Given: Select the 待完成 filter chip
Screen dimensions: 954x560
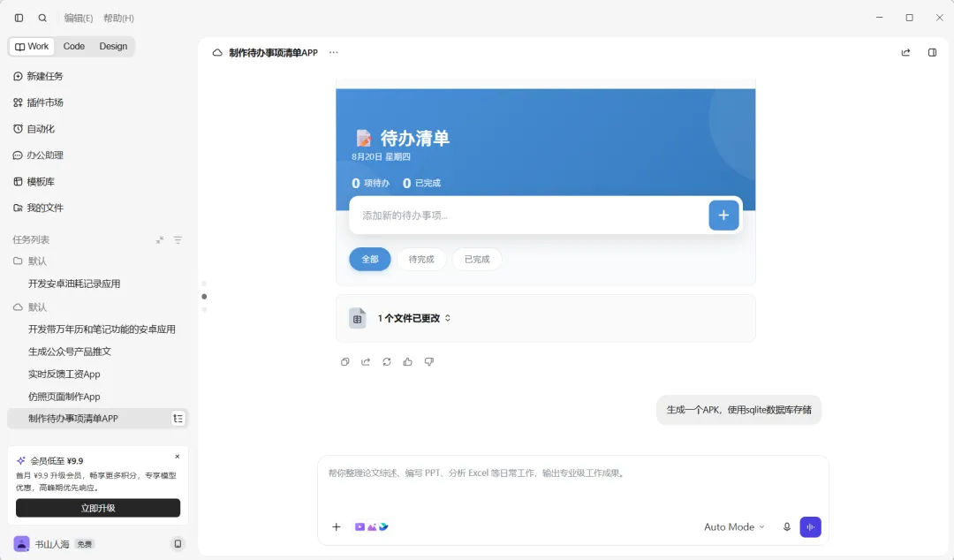Looking at the screenshot, I should (x=421, y=260).
